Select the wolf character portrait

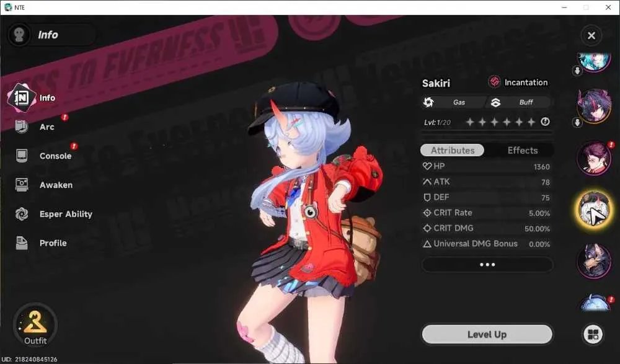594,260
